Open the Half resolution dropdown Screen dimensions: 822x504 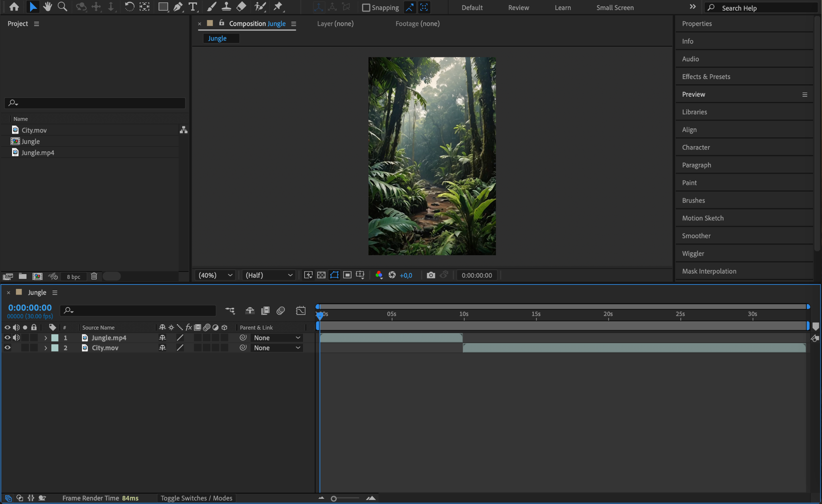(x=269, y=275)
